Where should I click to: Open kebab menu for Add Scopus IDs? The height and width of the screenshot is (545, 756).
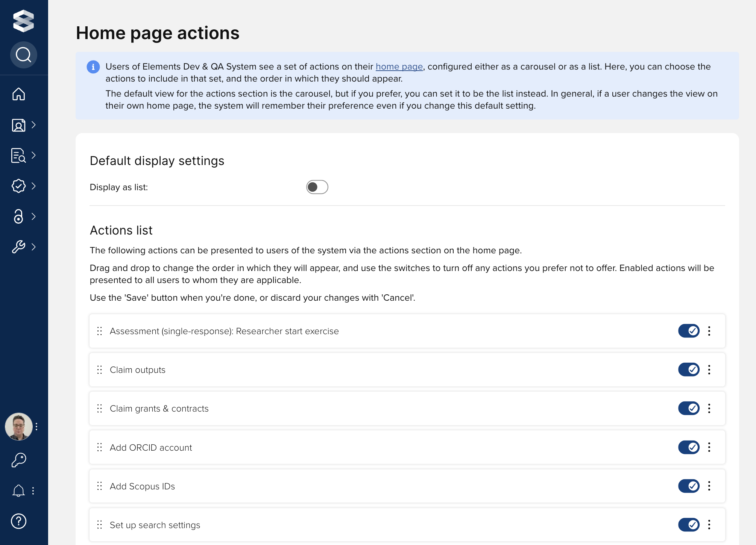click(709, 486)
